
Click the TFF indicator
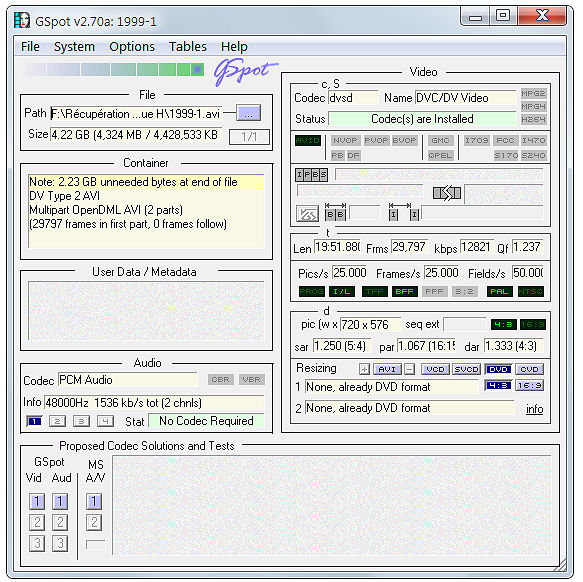tap(374, 291)
